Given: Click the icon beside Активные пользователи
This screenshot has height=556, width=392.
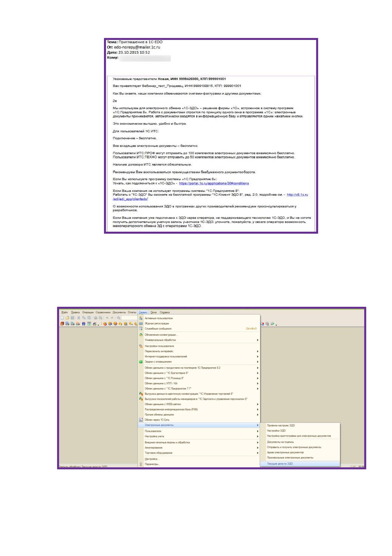Looking at the screenshot, I should [141, 318].
